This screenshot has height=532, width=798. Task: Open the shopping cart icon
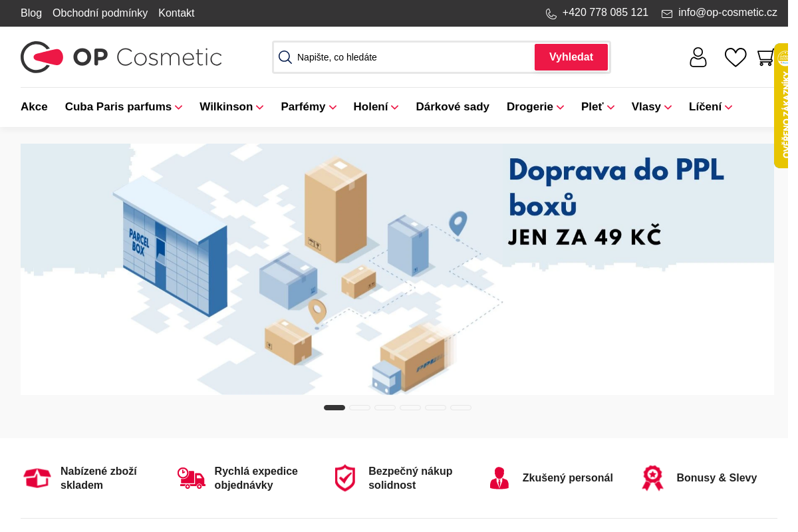766,57
